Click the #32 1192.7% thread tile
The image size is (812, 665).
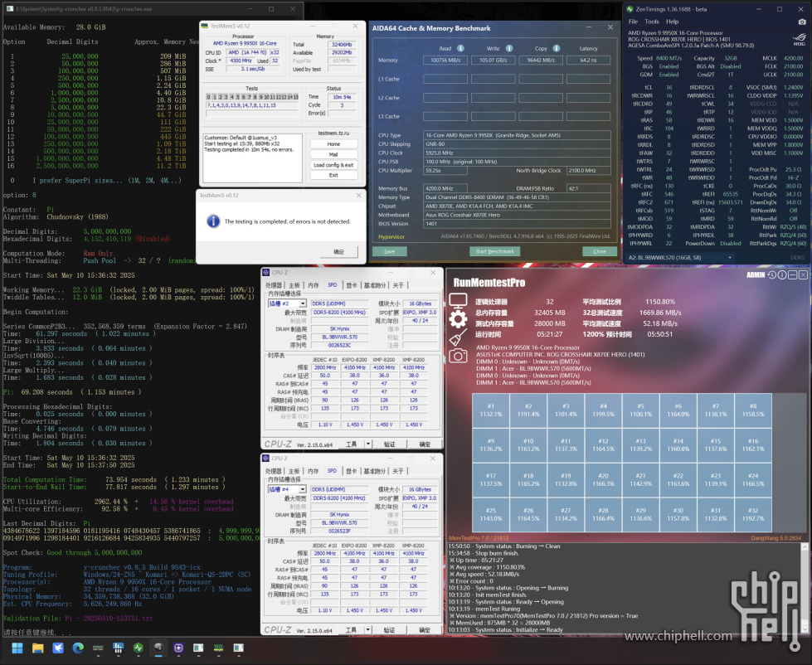(753, 514)
